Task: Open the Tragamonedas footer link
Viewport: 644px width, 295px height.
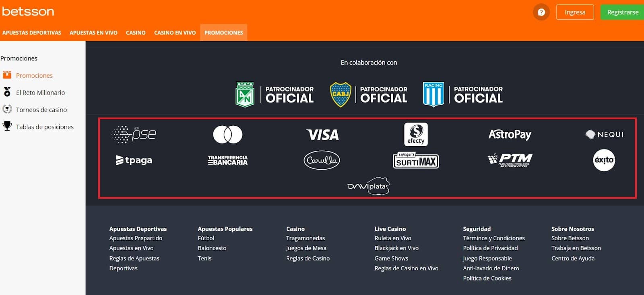Action: [305, 238]
